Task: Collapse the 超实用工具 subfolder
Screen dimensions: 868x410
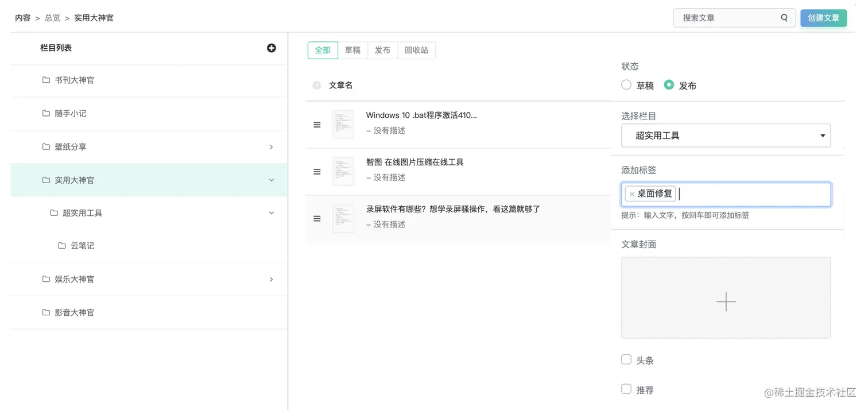Action: (x=272, y=213)
